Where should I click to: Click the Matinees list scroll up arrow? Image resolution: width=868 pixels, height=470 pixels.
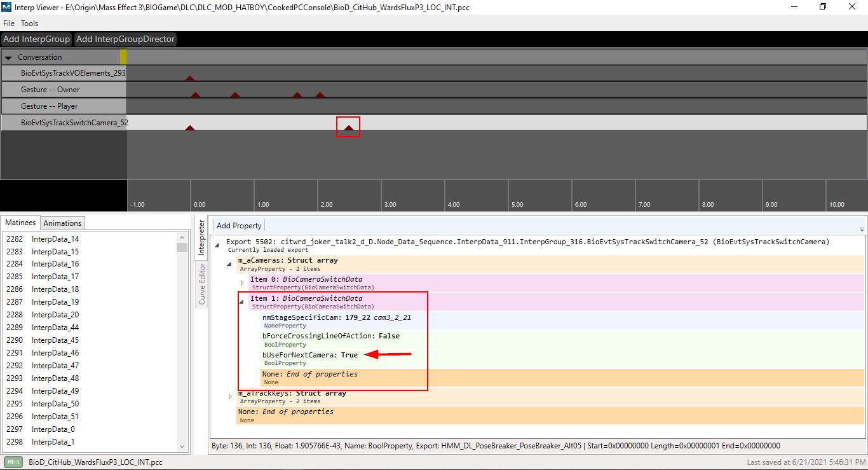pos(182,237)
